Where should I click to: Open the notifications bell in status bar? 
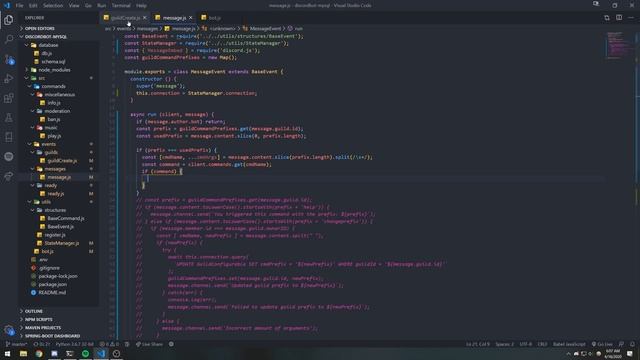pos(632,344)
